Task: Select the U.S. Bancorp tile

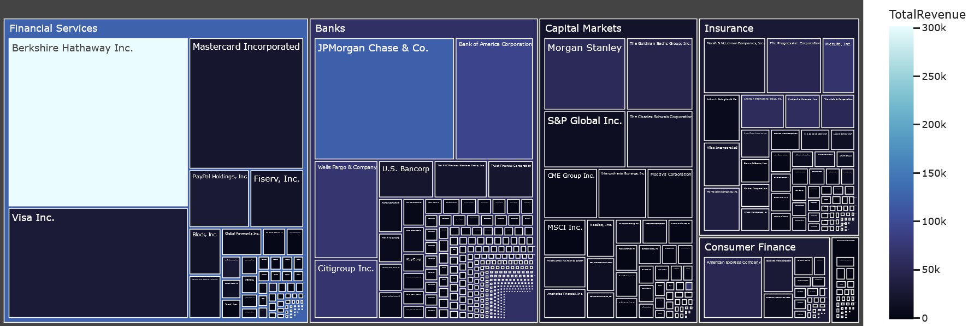Action: click(406, 179)
